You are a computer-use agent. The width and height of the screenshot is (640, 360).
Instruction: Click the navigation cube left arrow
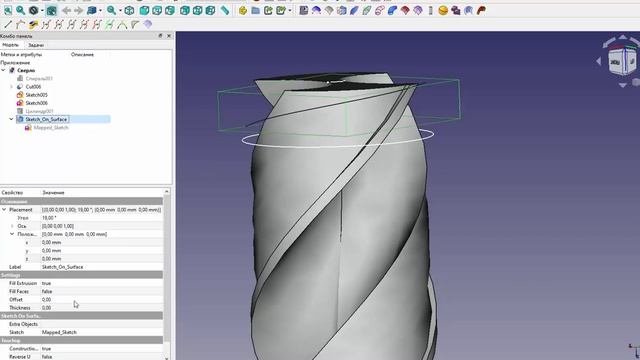(599, 61)
